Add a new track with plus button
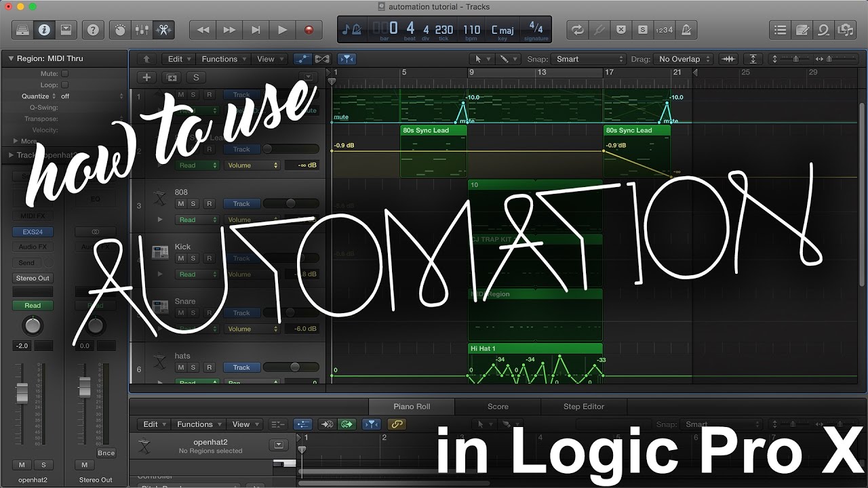Viewport: 868px width, 488px height. (146, 77)
